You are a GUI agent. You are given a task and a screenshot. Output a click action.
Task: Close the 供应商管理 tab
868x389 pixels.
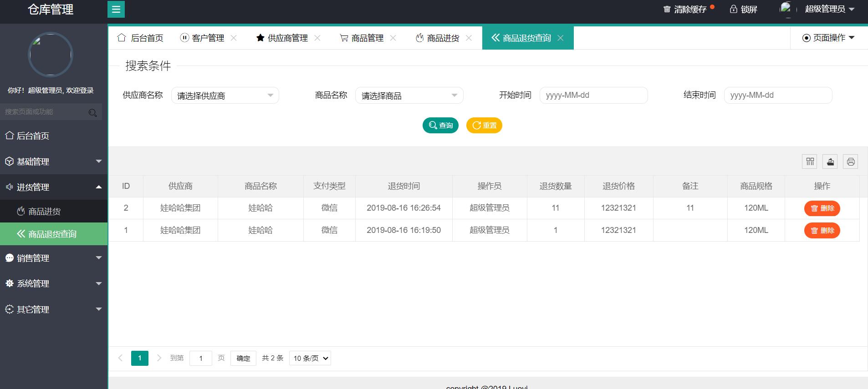(x=317, y=38)
